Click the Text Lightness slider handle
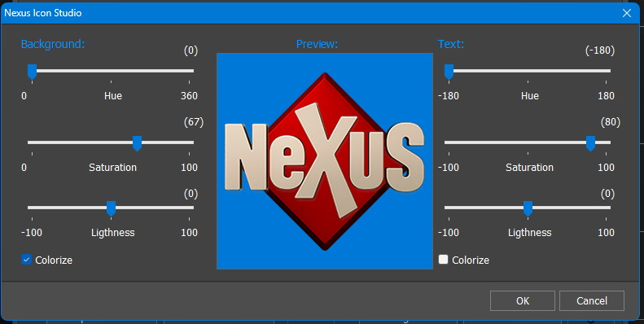Screen dimensions: 644x324 pos(528,208)
